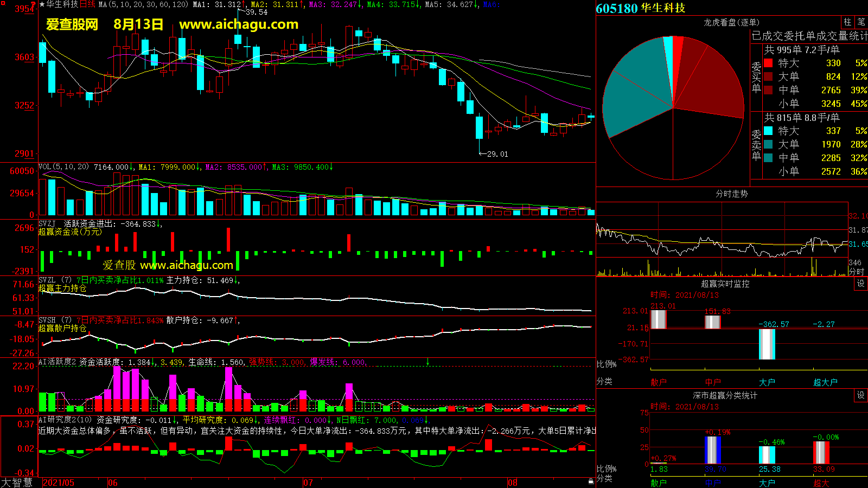The image size is (868, 488).
Task: Click the 大户 cyan bar in 超赢实时监控
Action: coord(767,344)
